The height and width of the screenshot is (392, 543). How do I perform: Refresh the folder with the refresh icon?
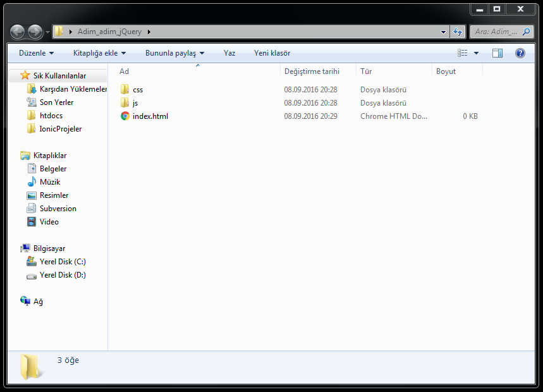click(x=458, y=32)
